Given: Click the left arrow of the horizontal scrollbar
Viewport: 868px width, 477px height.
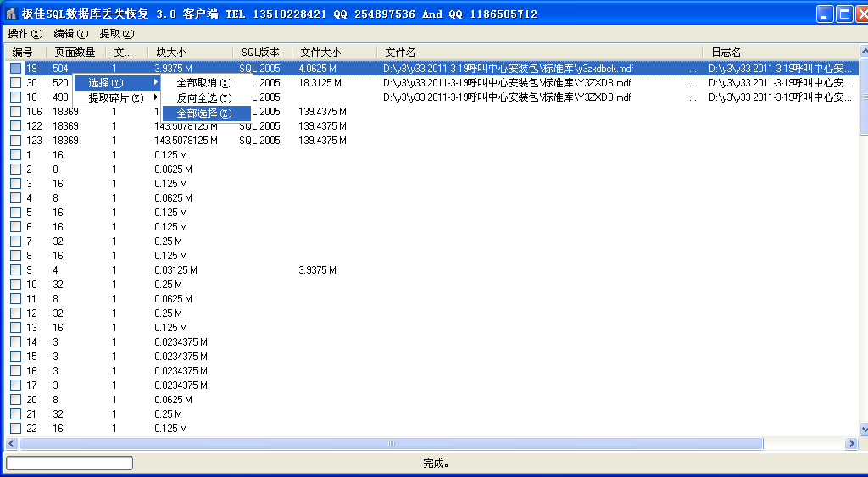Looking at the screenshot, I should pos(12,443).
